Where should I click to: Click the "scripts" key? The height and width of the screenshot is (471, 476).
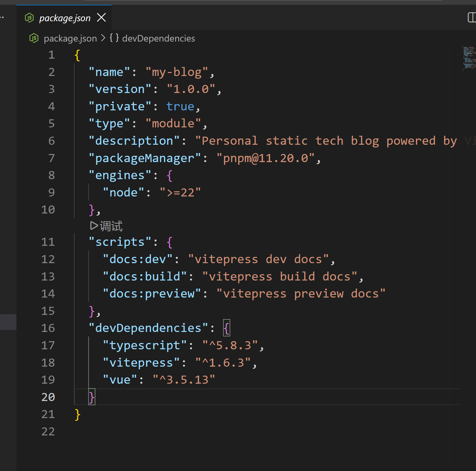[x=120, y=242]
